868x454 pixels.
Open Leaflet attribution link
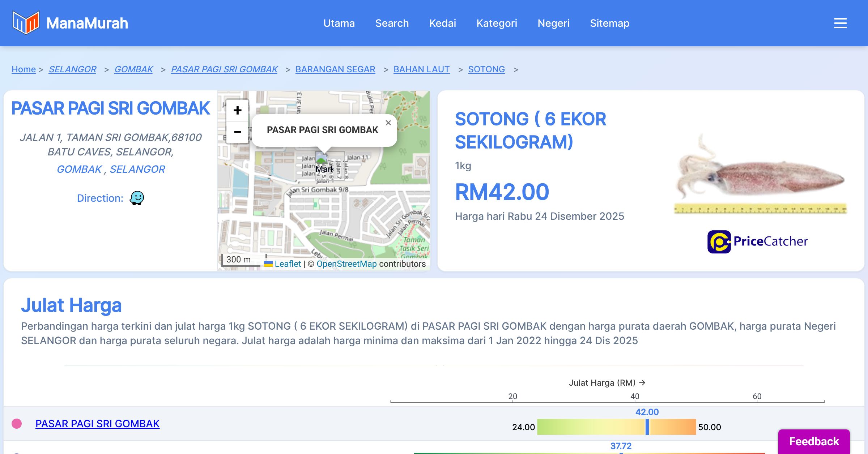click(288, 264)
